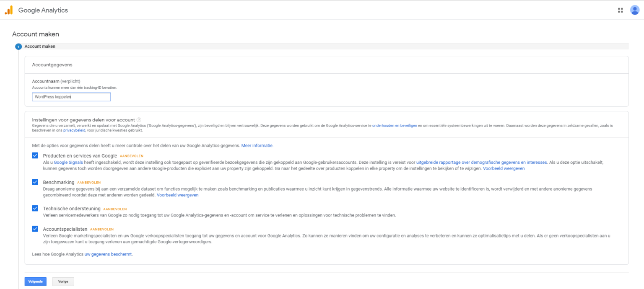644x289 pixels.
Task: Click the Vorige button
Action: pos(63,281)
